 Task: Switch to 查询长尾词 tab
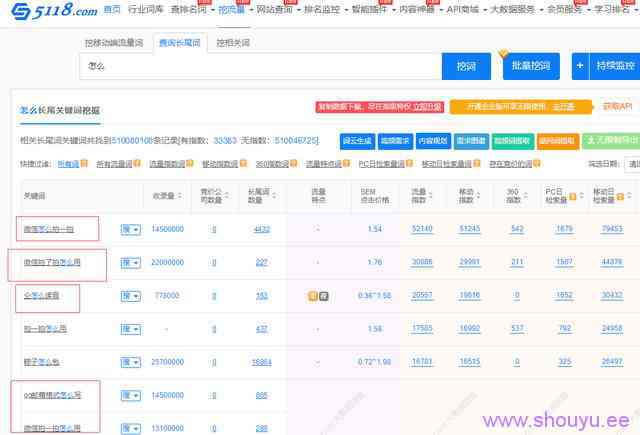[180, 42]
